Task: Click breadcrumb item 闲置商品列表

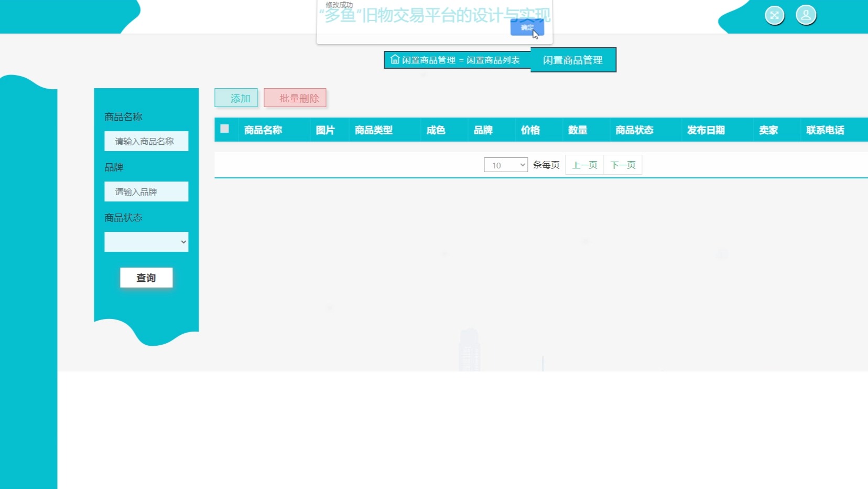Action: (x=493, y=60)
